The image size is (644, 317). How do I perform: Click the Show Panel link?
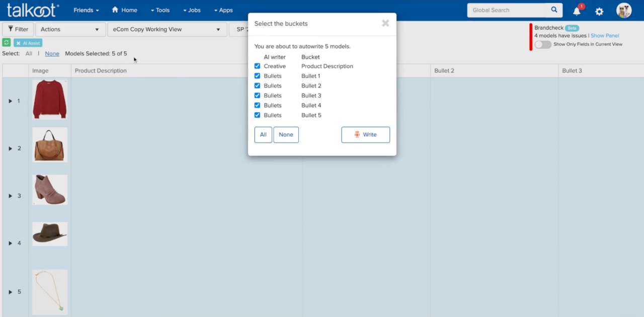click(x=605, y=36)
